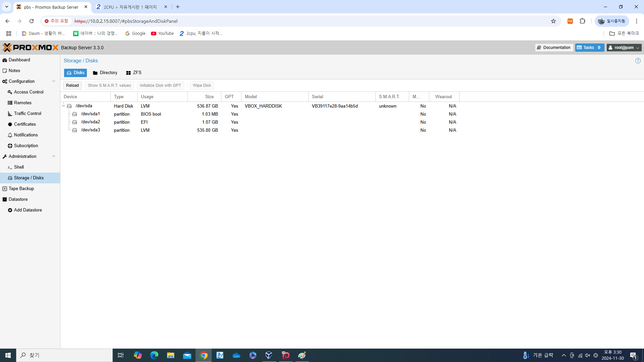Select Storage / Disks in sidebar
Image resolution: width=644 pixels, height=362 pixels.
[x=30, y=178]
